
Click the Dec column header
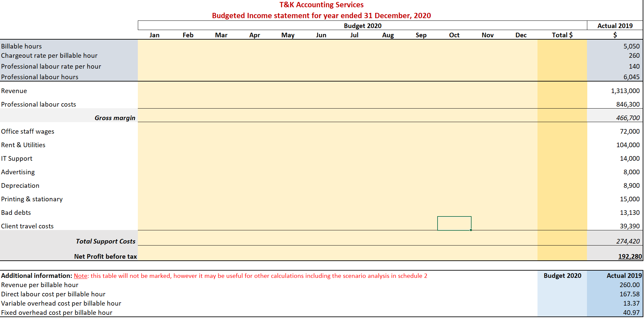pyautogui.click(x=521, y=35)
